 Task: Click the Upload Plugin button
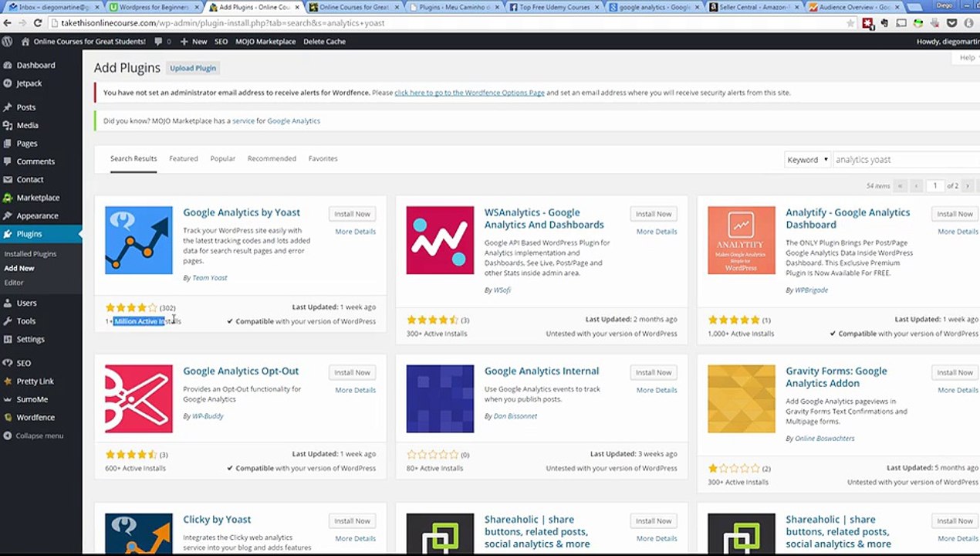tap(193, 68)
